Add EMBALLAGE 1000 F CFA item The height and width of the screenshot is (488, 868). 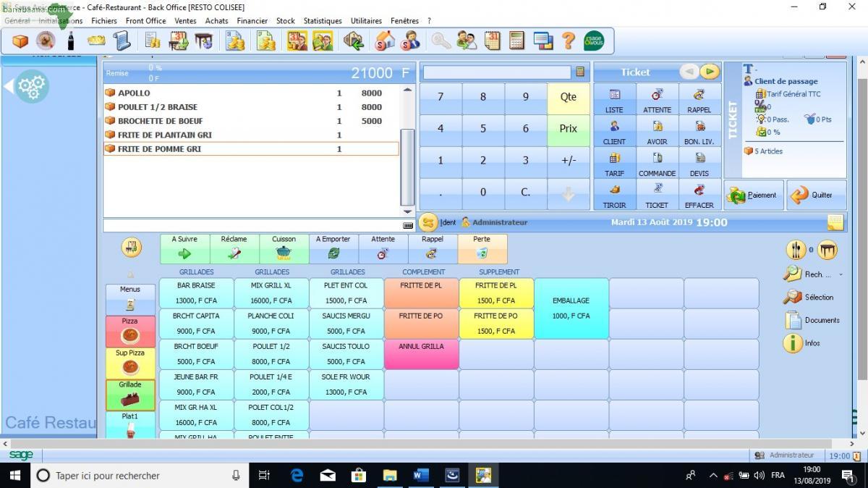(571, 308)
